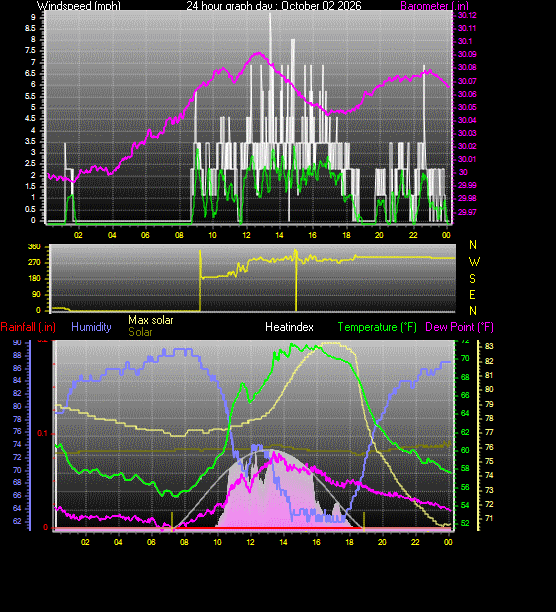Click the Rainfall (in) legend label
This screenshot has height=612, width=556.
click(28, 327)
